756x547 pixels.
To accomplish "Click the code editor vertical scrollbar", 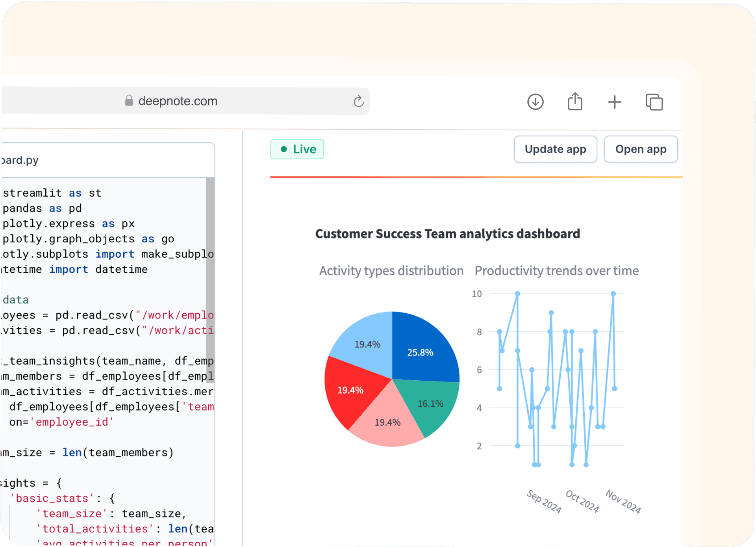I will click(x=211, y=280).
